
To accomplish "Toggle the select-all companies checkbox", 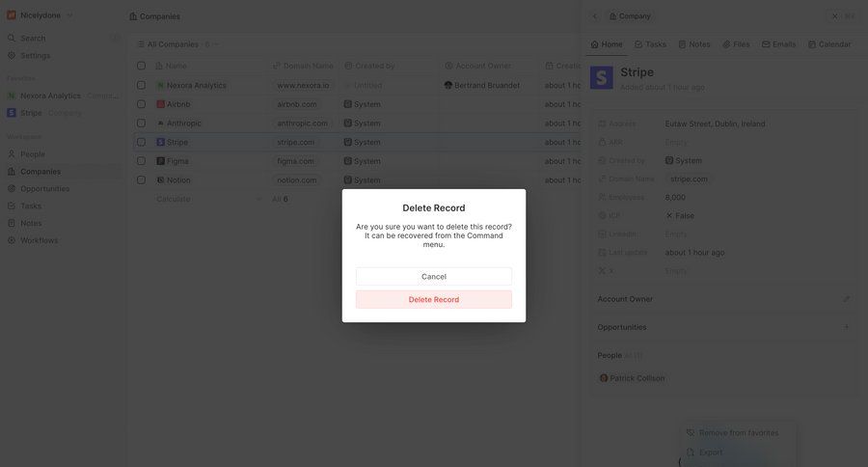I will 141,66.
